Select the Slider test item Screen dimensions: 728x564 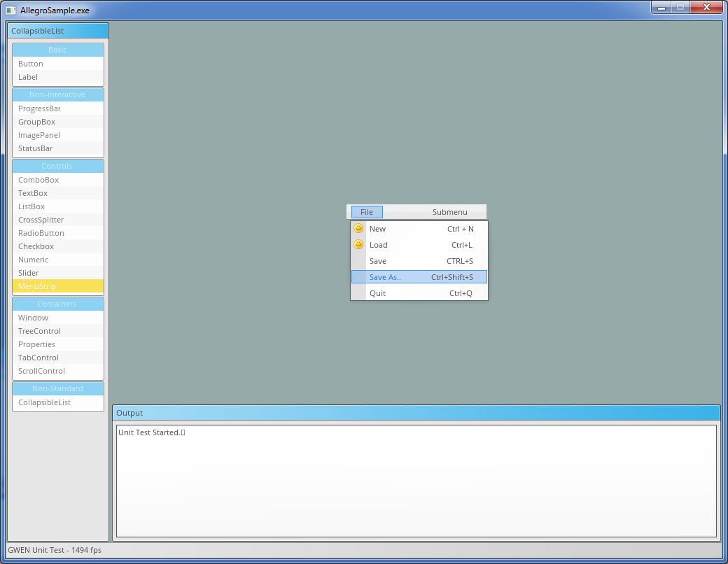(29, 273)
